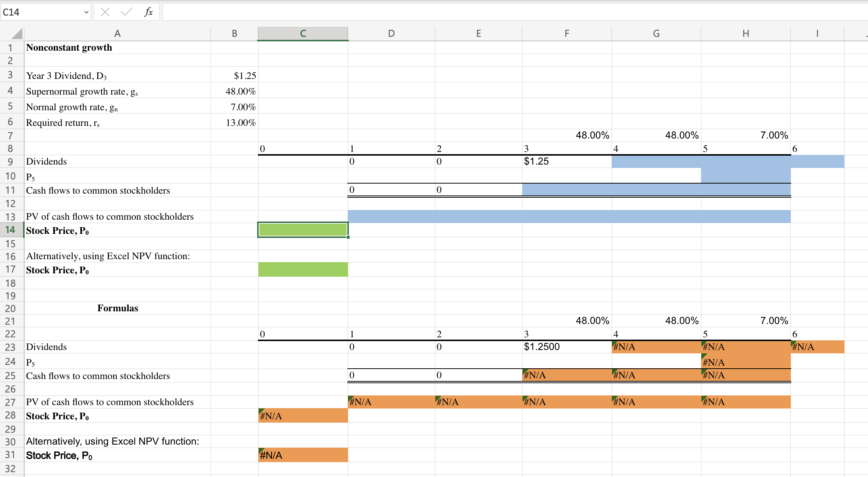Click the cancel entry X icon
This screenshot has width=868, height=477.
click(x=105, y=12)
